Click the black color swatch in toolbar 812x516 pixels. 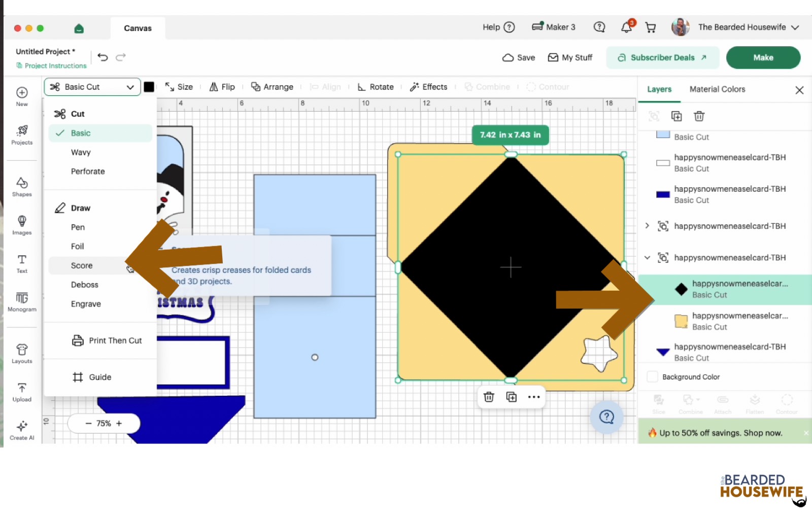149,87
